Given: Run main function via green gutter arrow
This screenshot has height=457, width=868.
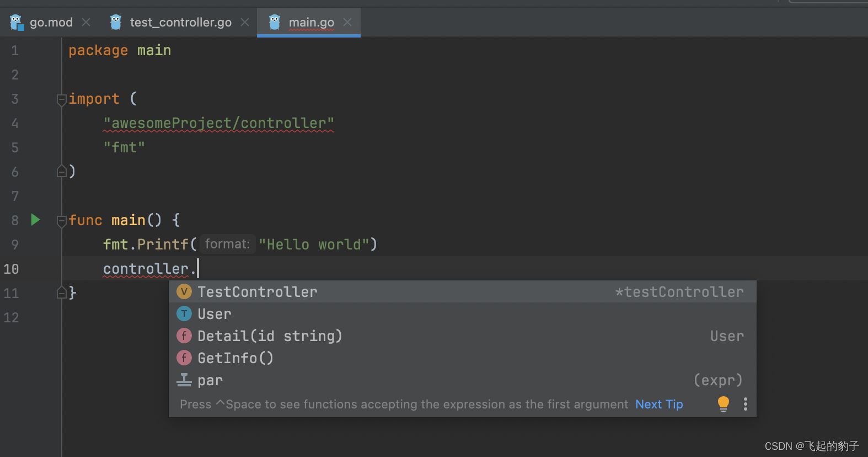Looking at the screenshot, I should click(35, 220).
